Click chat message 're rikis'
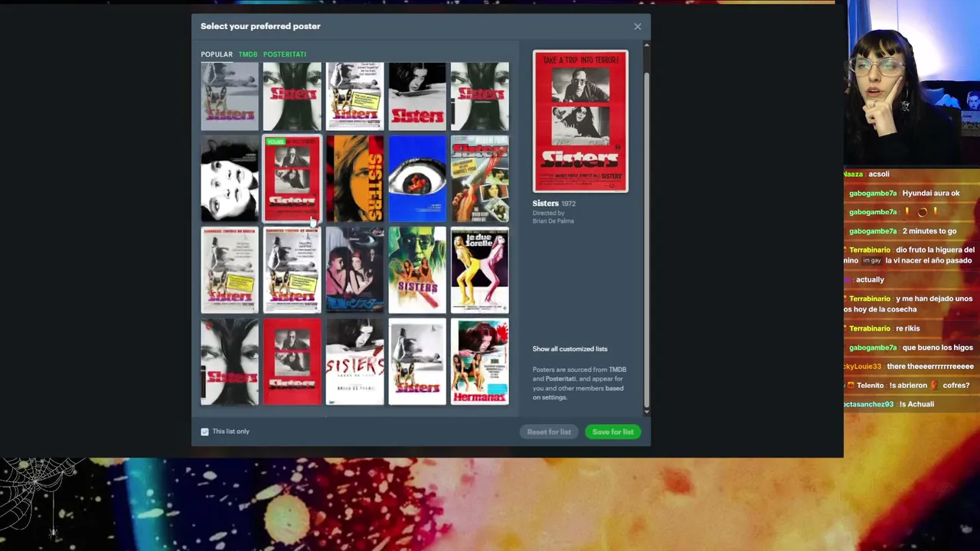This screenshot has width=980, height=551. [908, 328]
